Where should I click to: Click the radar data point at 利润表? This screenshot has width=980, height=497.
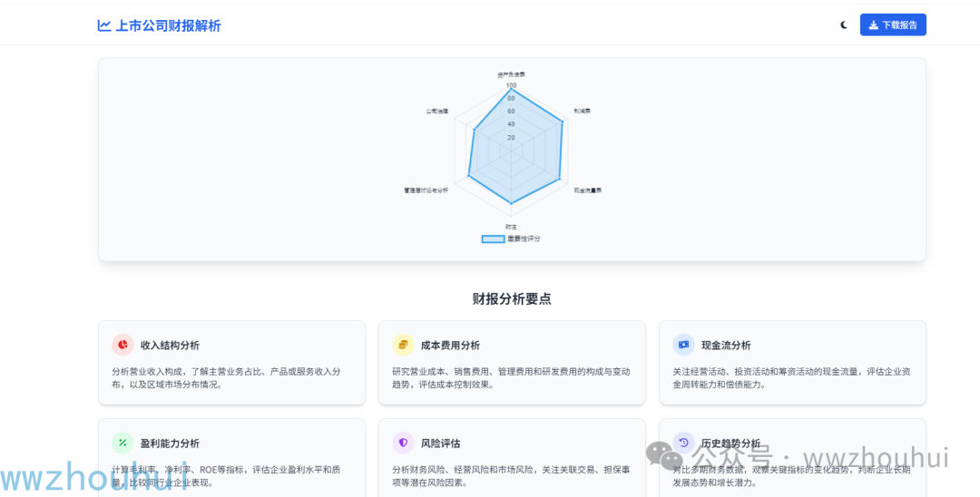pyautogui.click(x=562, y=122)
